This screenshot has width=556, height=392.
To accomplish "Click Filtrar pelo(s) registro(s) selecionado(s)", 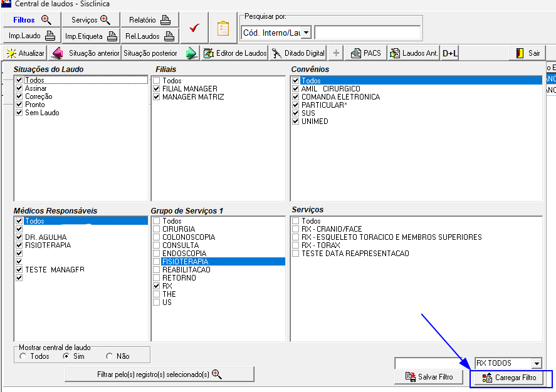I will (159, 374).
